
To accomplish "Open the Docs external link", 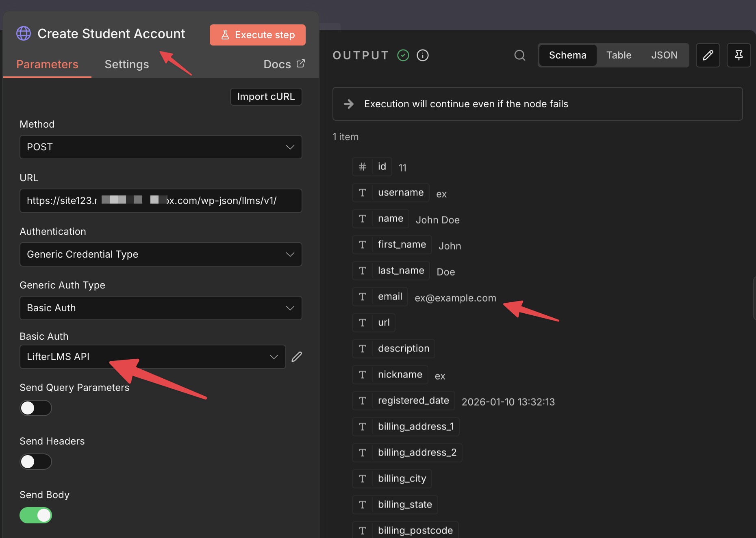I will 284,64.
